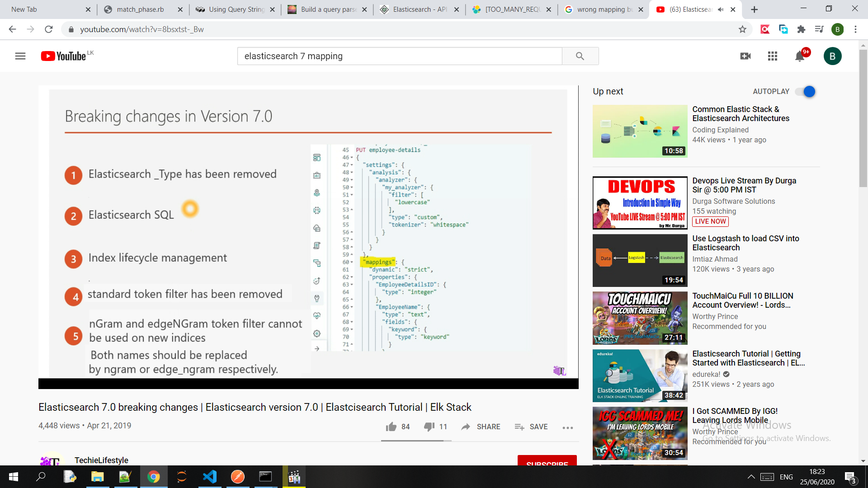
Task: Reload the YouTube page
Action: tap(49, 29)
